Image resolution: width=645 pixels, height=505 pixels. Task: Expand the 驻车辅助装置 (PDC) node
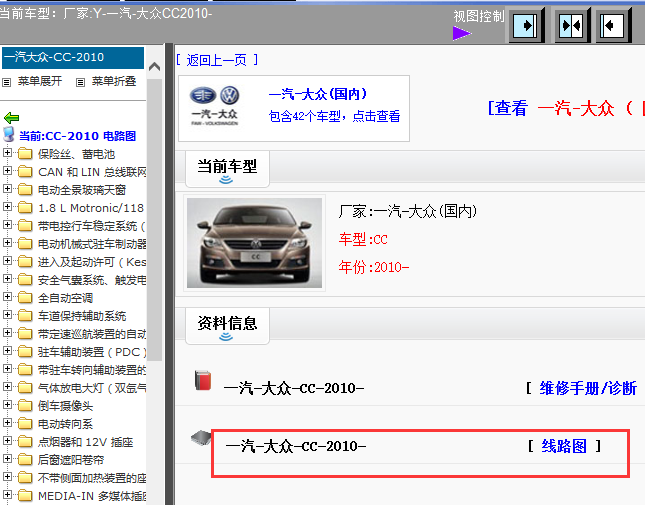point(7,351)
